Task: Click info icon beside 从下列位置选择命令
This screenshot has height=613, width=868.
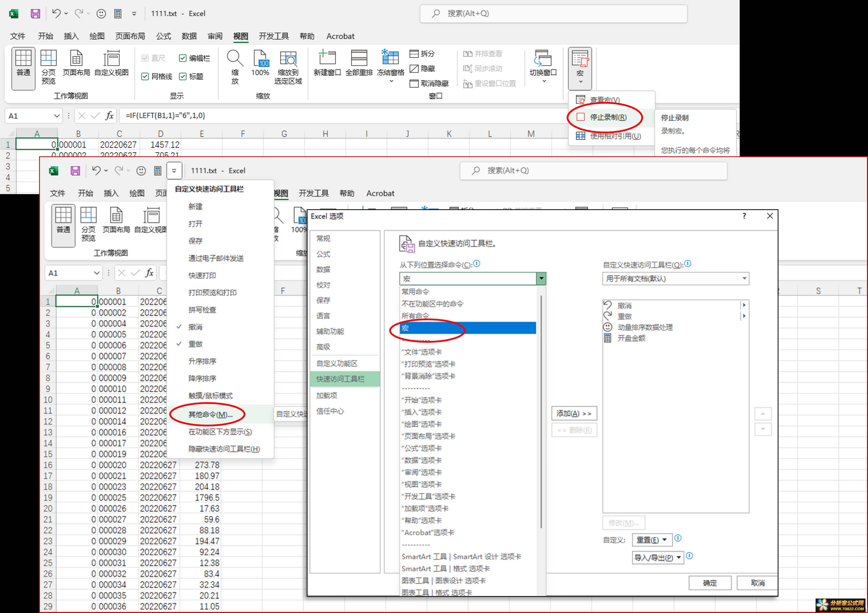Action: pos(477,264)
